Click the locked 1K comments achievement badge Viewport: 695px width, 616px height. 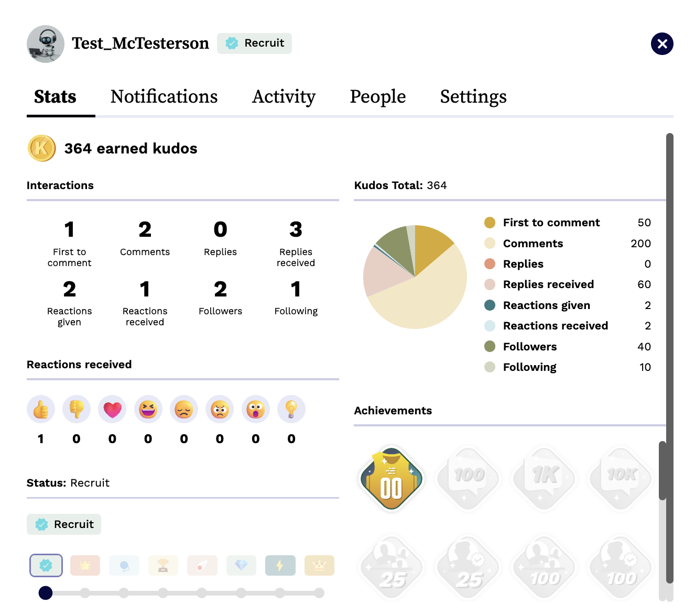tap(545, 478)
